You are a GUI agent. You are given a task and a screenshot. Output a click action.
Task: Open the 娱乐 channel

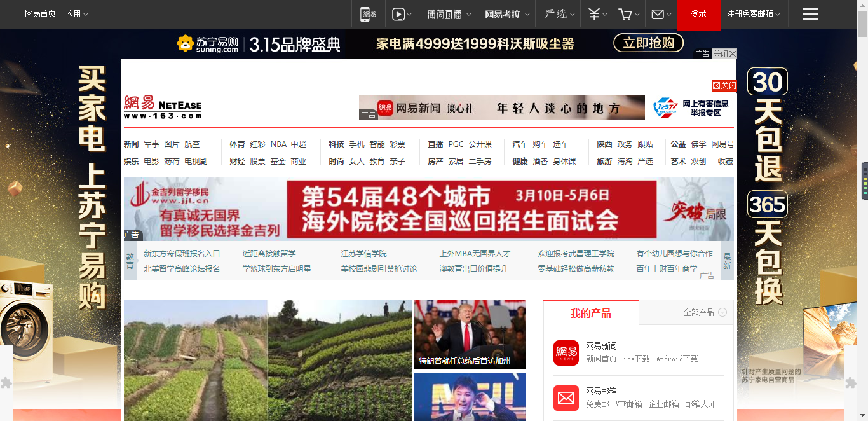pyautogui.click(x=132, y=162)
